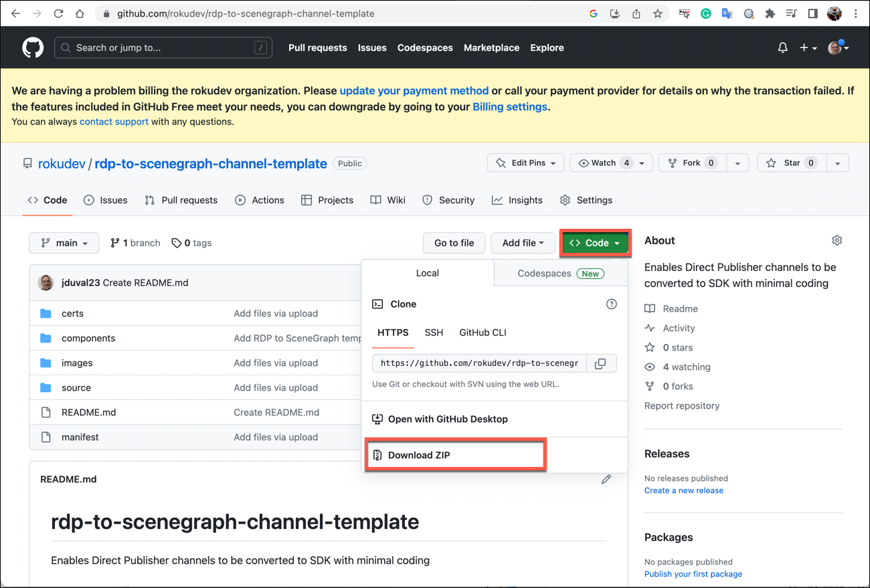Follow the update your payment method link
The width and height of the screenshot is (870, 588).
[x=414, y=90]
